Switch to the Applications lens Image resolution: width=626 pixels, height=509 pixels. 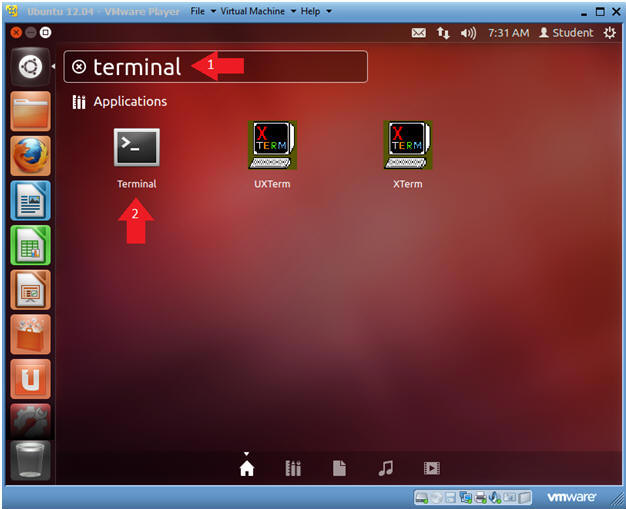(x=293, y=468)
